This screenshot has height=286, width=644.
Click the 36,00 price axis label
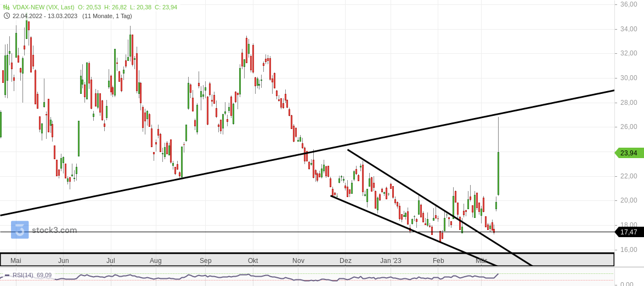629,4
